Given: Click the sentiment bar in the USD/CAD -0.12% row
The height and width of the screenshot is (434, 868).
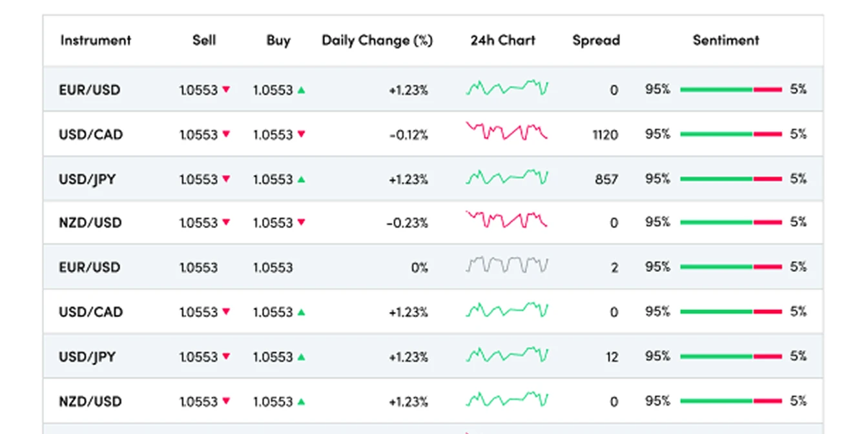Looking at the screenshot, I should click(731, 134).
